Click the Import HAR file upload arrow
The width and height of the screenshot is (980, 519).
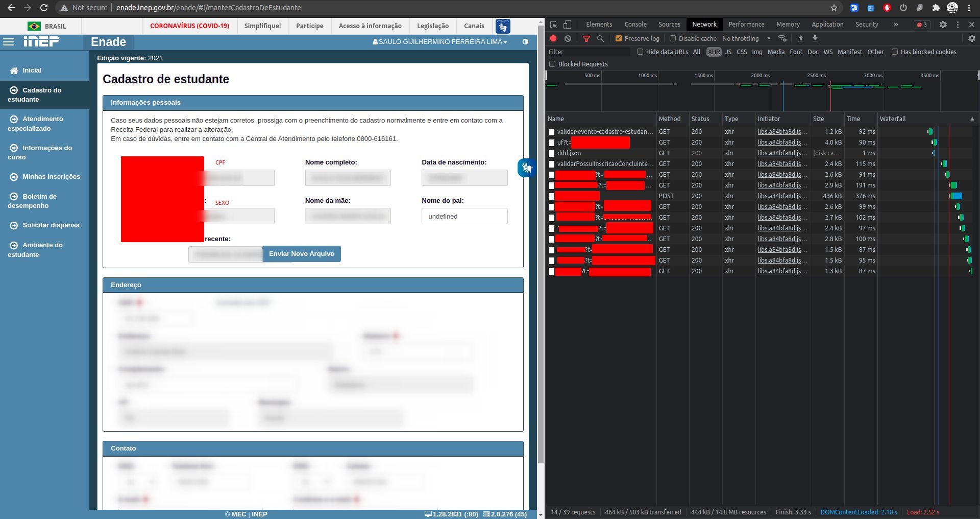coord(800,38)
